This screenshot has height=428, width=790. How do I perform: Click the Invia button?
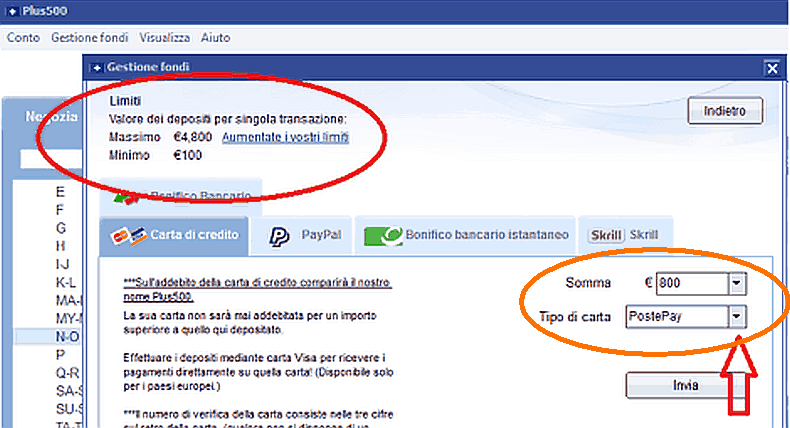point(686,386)
